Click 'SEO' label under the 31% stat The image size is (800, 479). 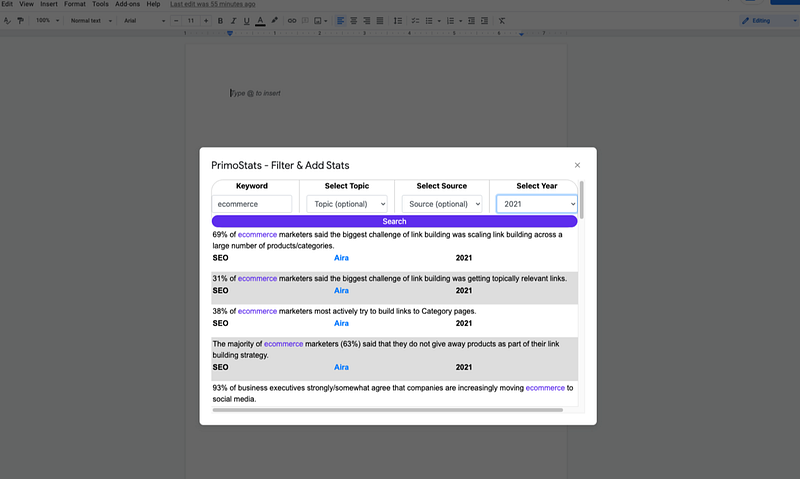(x=220, y=291)
